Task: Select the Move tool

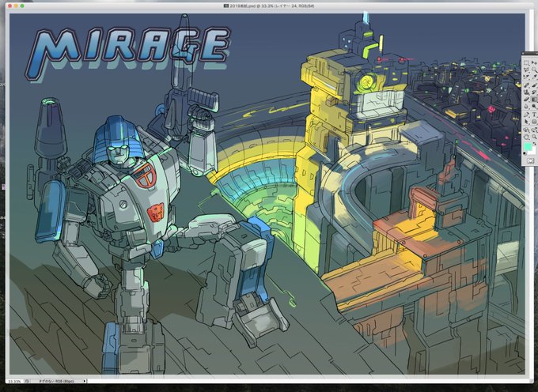Action: (534, 62)
